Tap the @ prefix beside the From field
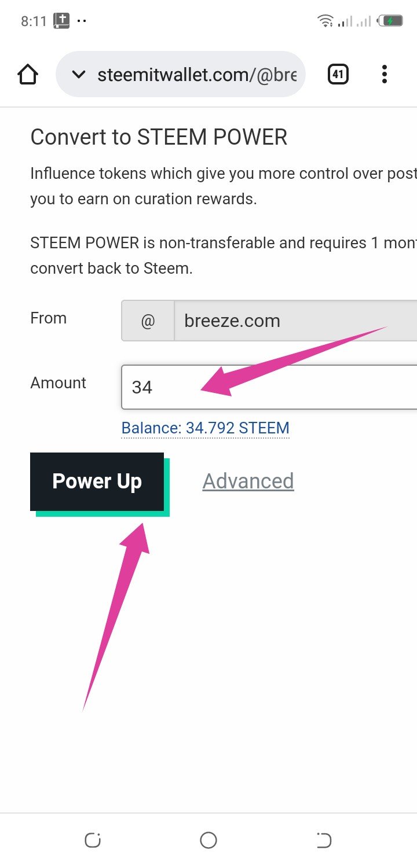 pyautogui.click(x=148, y=321)
